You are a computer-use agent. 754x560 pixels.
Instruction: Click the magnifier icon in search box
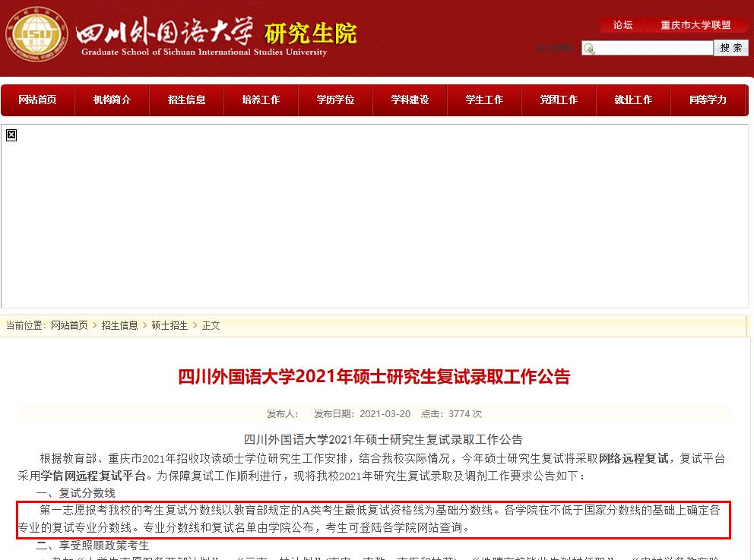pyautogui.click(x=590, y=49)
